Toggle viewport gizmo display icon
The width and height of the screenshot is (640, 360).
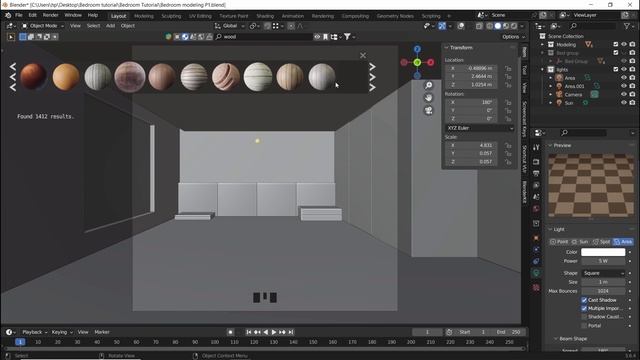tap(442, 26)
